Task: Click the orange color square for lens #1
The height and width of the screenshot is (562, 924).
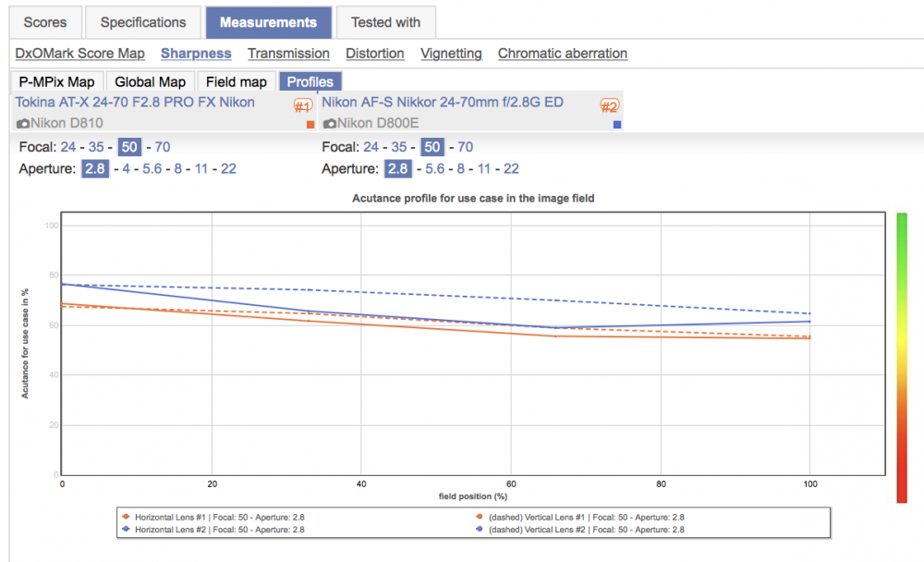Action: (310, 125)
